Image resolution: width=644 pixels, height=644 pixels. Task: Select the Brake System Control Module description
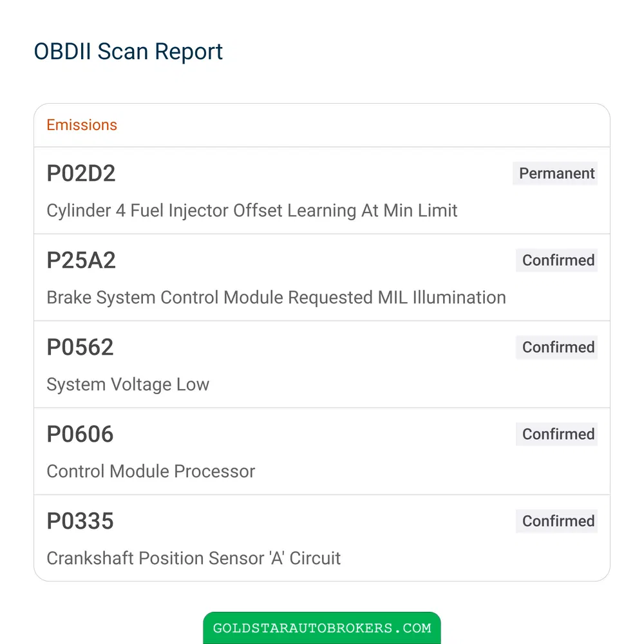(276, 298)
